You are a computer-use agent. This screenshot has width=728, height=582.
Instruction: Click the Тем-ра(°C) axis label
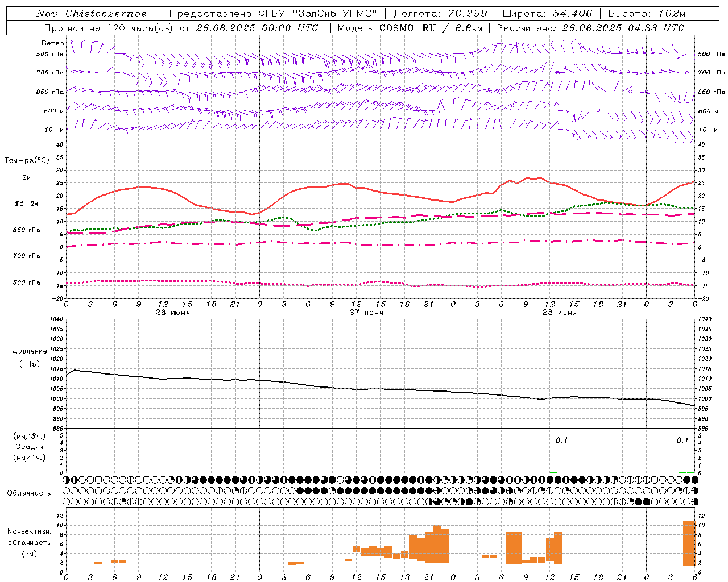point(27,161)
